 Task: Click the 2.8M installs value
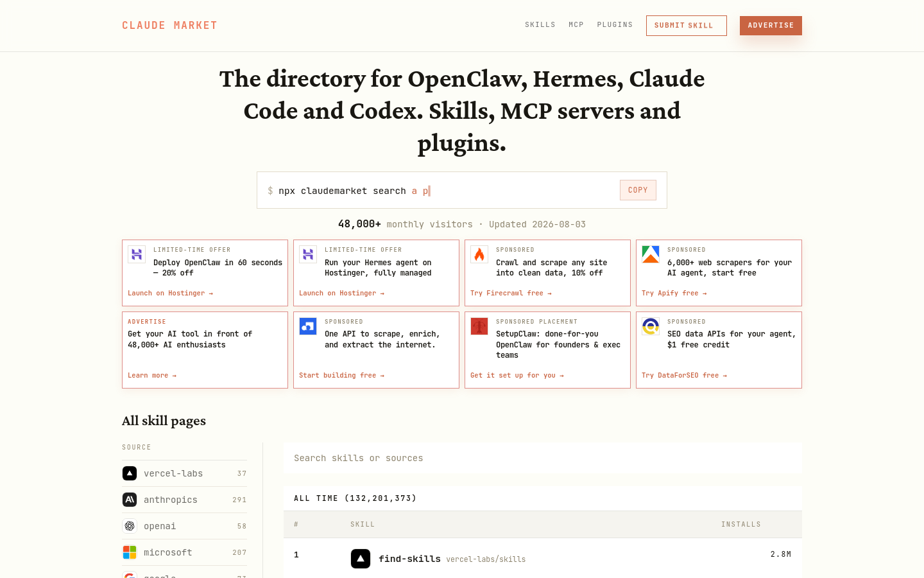click(781, 554)
